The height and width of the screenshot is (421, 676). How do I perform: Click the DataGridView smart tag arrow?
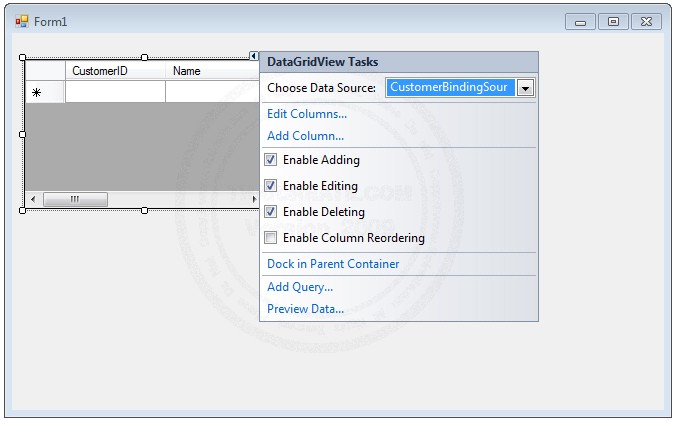click(x=254, y=57)
